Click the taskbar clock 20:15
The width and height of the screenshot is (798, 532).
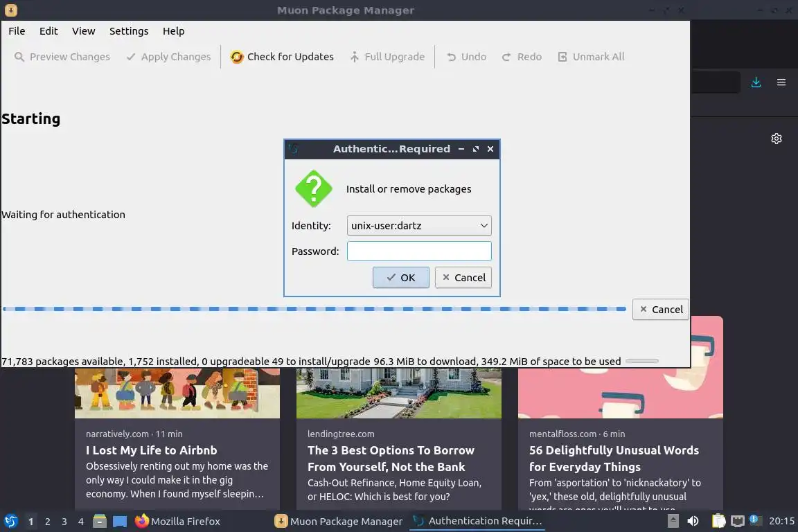(781, 522)
